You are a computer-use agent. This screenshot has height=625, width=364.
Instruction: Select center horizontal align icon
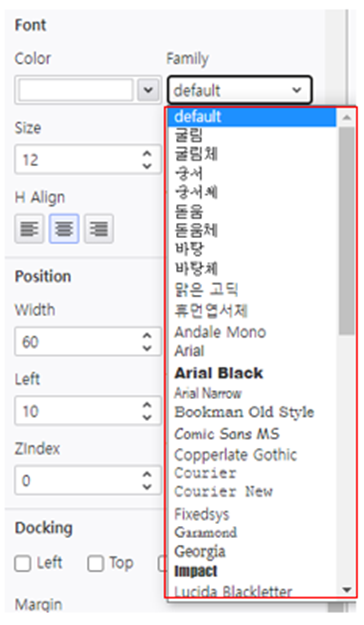[64, 229]
